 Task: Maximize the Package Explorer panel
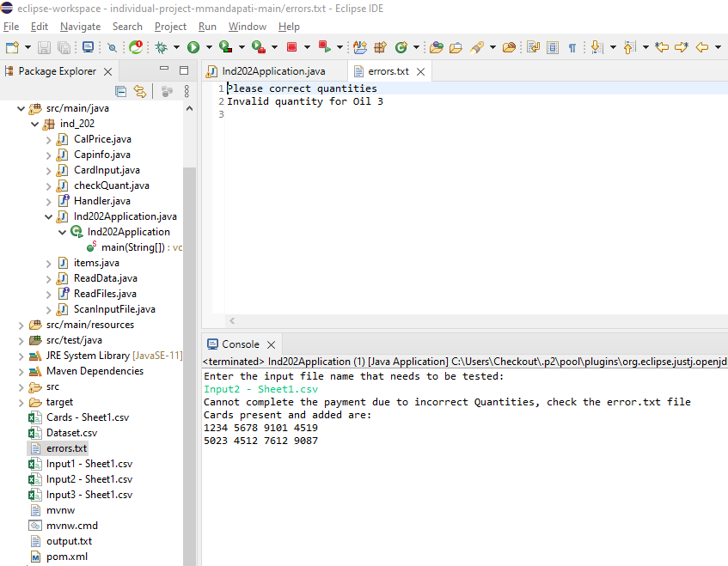tap(184, 70)
